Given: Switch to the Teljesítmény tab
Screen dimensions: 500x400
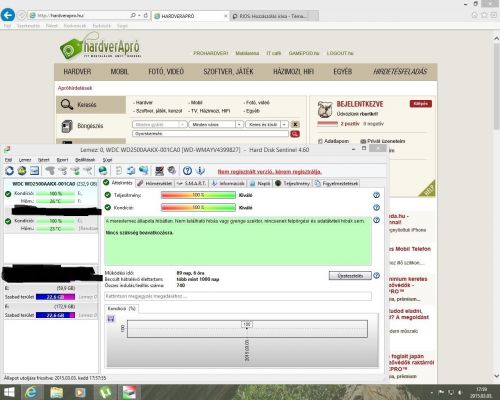Looking at the screenshot, I should (x=292, y=183).
